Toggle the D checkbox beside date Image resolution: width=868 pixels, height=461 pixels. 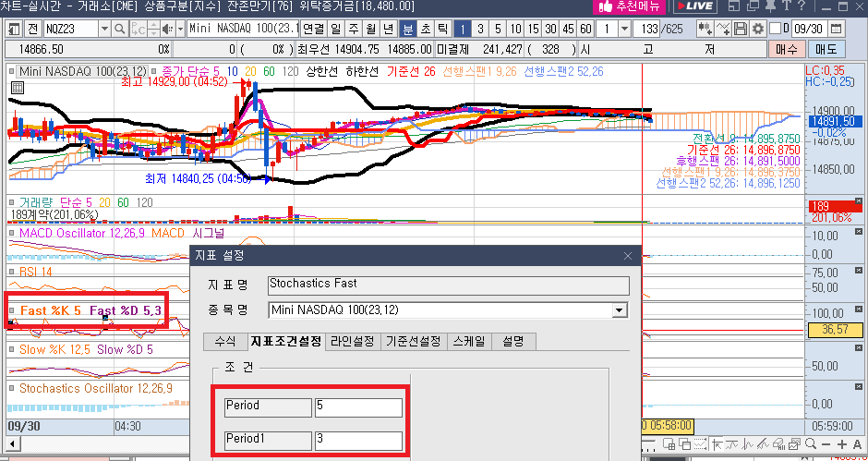(x=776, y=29)
